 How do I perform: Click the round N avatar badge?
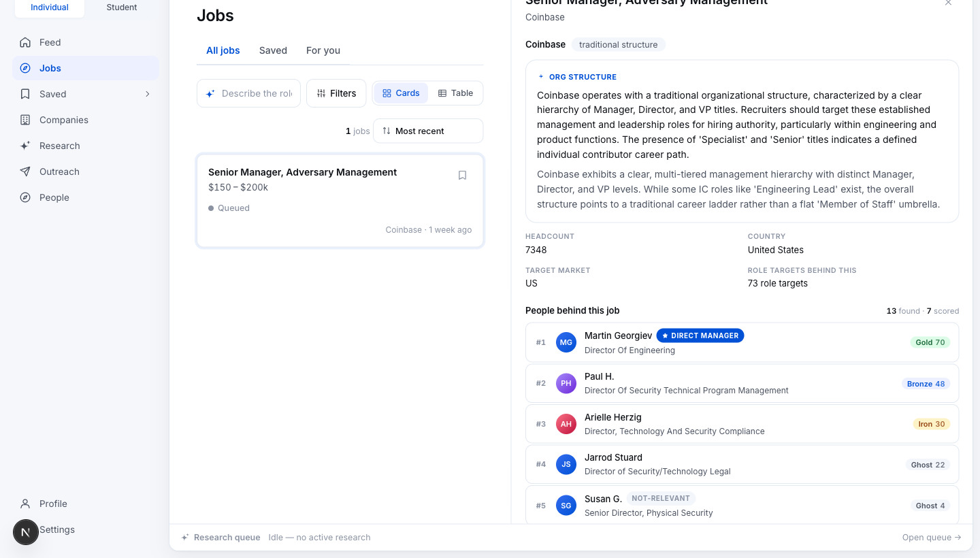point(26,532)
